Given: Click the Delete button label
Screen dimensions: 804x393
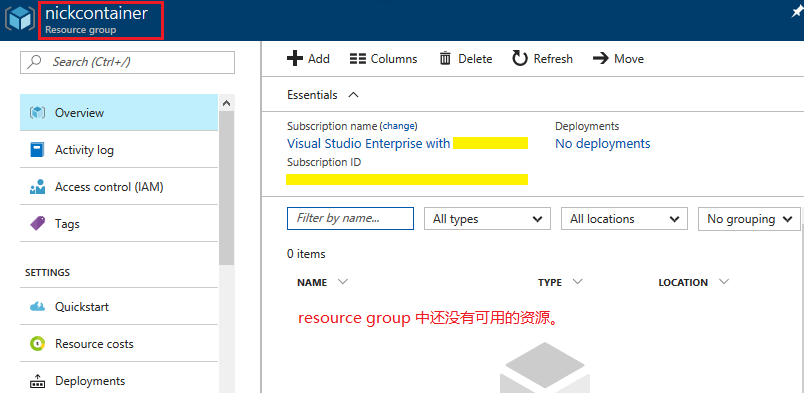Looking at the screenshot, I should [475, 59].
